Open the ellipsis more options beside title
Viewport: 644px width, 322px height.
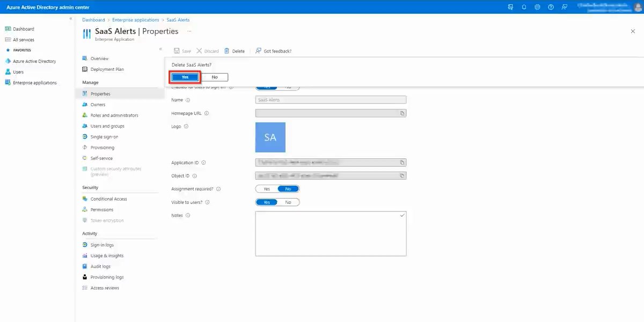(189, 32)
